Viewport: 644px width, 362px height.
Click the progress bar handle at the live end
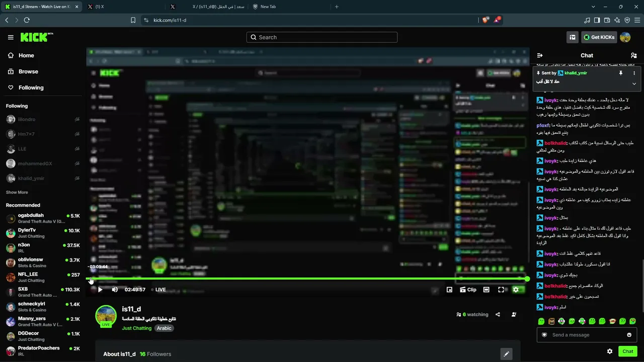click(527, 279)
